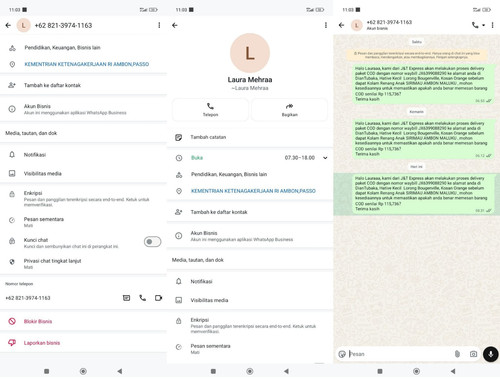500x379 pixels.
Task: Tap voice call icon beside phone number
Action: click(x=143, y=298)
